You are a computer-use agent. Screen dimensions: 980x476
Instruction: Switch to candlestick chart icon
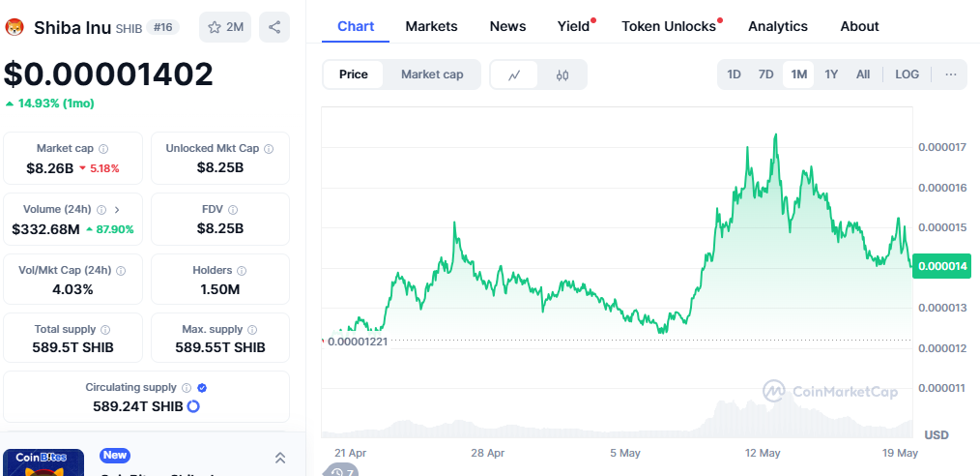(562, 75)
